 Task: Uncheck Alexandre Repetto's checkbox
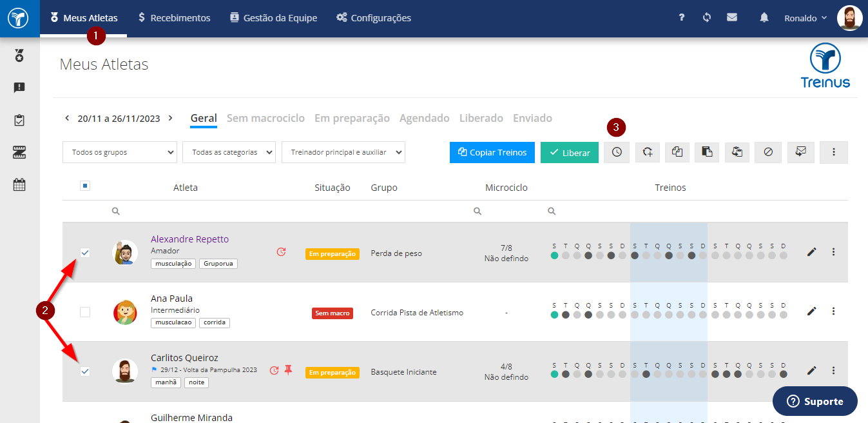click(85, 253)
